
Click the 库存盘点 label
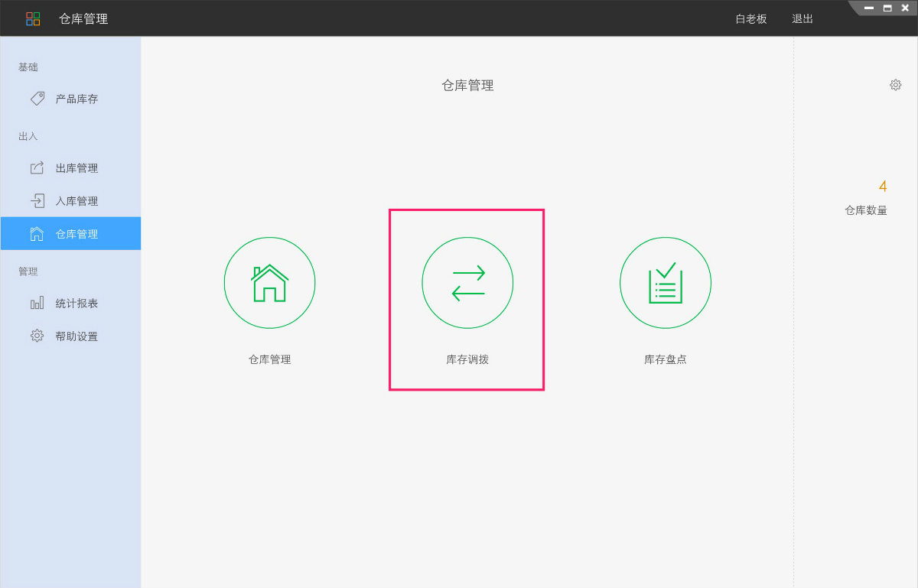[x=666, y=359]
